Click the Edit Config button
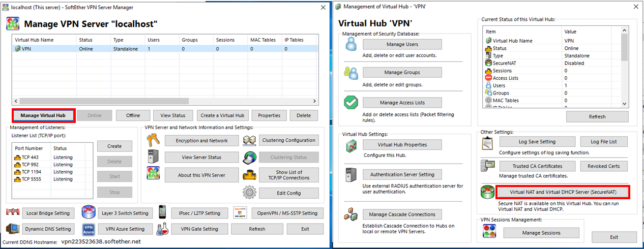The width and height of the screenshot is (644, 249). [x=289, y=193]
